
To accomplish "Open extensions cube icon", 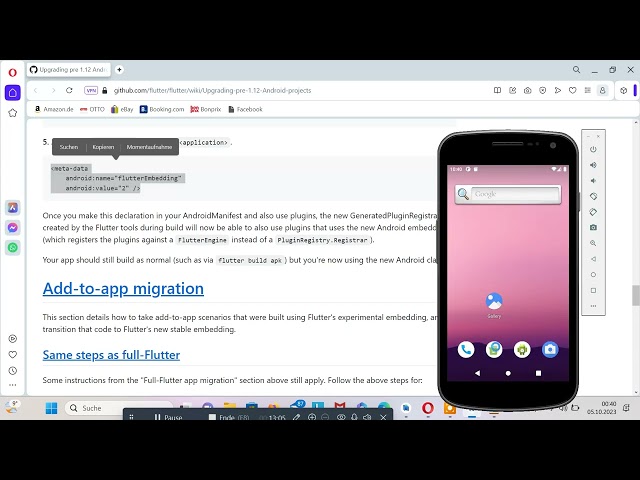I will tap(623, 91).
